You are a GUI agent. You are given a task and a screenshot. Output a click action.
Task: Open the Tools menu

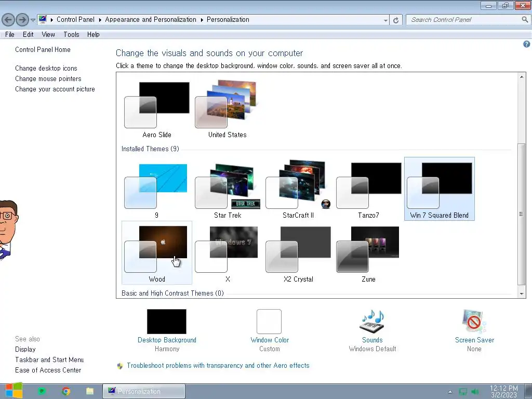[71, 35]
